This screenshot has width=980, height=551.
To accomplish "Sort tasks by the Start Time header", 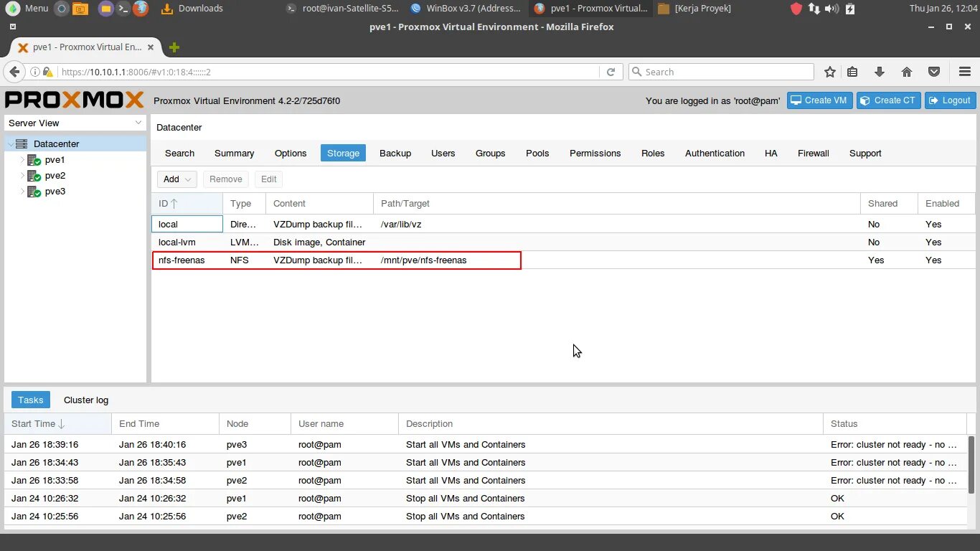I will (x=57, y=423).
